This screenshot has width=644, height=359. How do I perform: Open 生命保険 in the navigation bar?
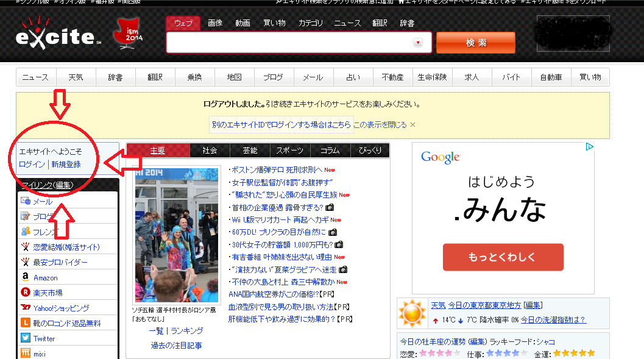coord(432,77)
